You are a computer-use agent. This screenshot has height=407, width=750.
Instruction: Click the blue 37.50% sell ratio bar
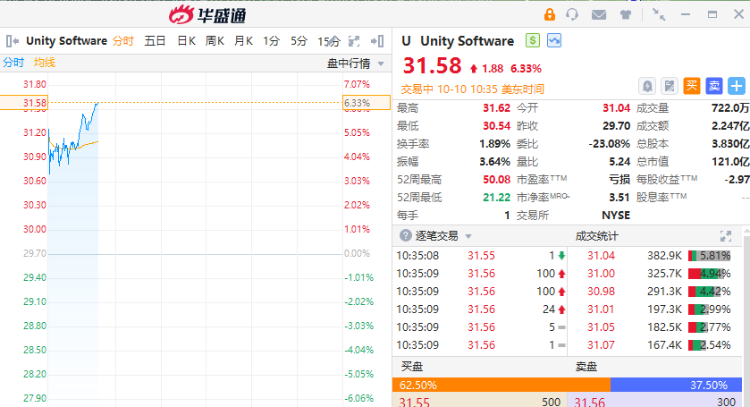click(x=676, y=385)
